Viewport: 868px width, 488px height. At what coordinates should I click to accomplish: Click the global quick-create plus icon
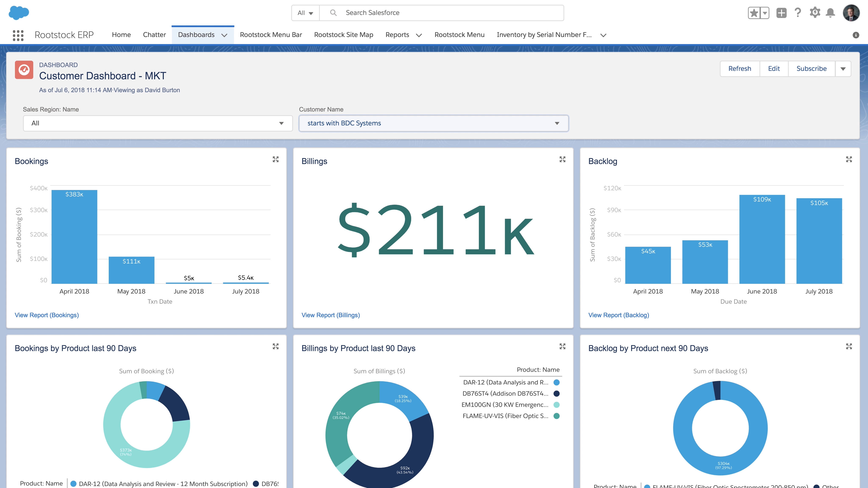[x=781, y=12]
